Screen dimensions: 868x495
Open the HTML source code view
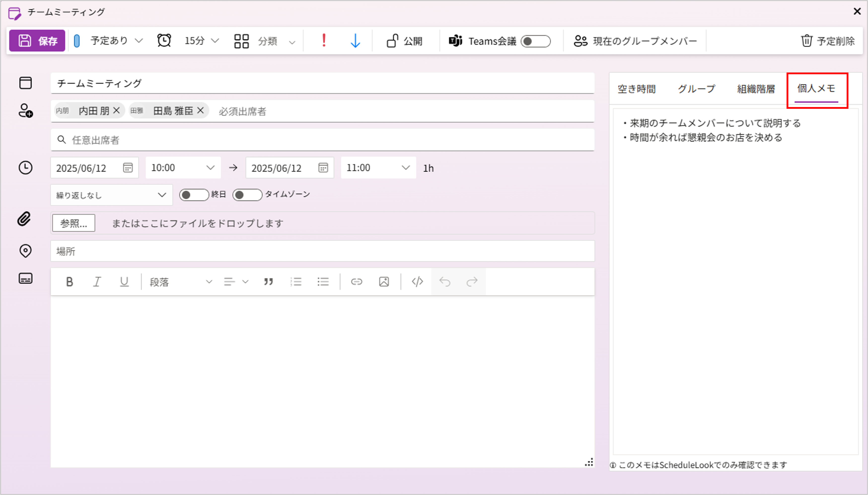[417, 282]
